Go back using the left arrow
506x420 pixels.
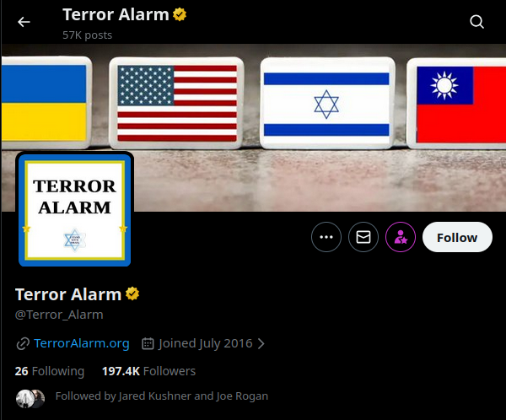pyautogui.click(x=24, y=22)
